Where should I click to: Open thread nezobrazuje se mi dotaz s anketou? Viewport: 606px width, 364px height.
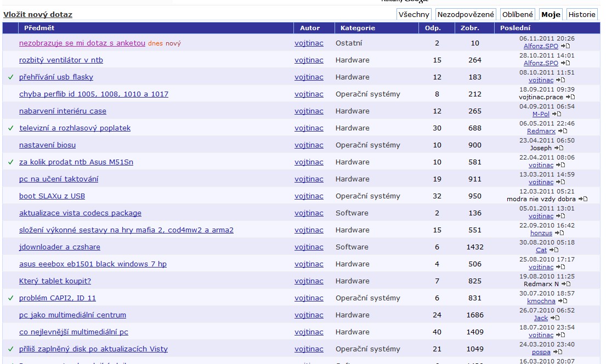point(82,43)
